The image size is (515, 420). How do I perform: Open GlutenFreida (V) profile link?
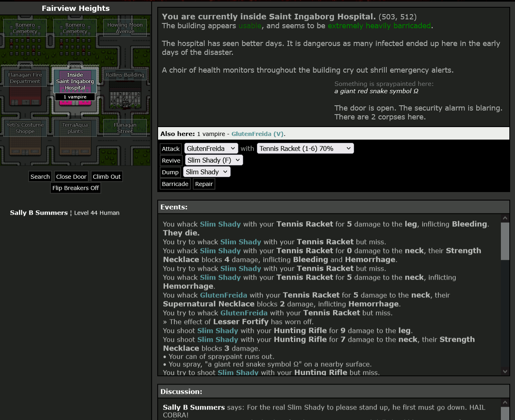pyautogui.click(x=257, y=134)
